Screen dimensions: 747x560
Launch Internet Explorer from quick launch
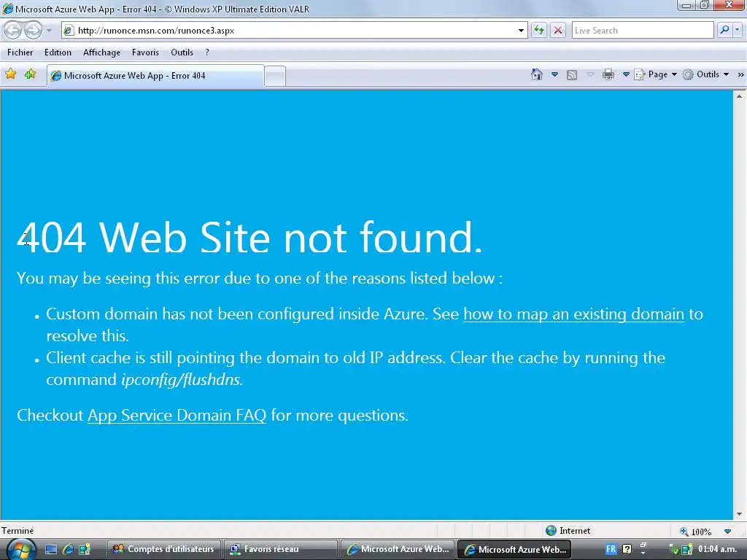point(68,550)
